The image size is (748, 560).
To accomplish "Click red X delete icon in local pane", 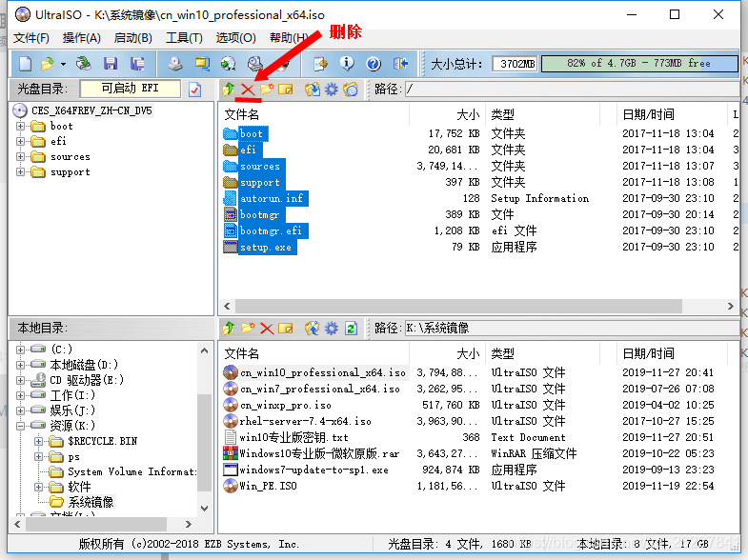I will coord(267,329).
